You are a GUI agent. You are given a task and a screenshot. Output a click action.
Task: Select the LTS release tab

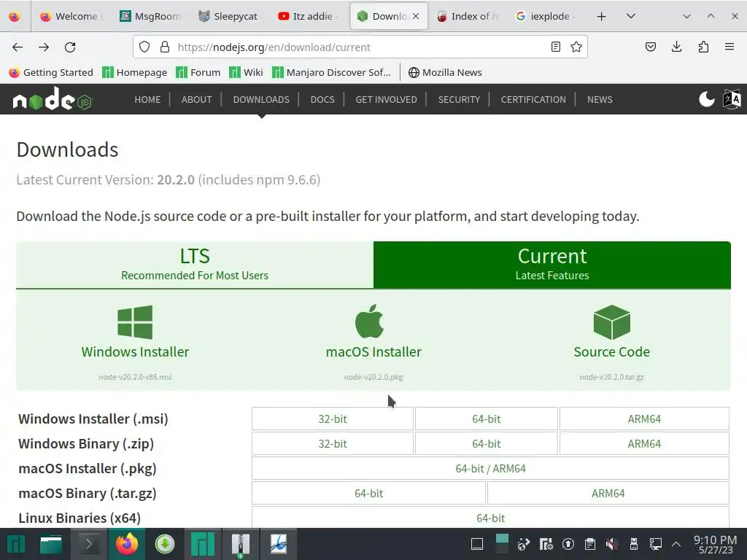pos(195,265)
